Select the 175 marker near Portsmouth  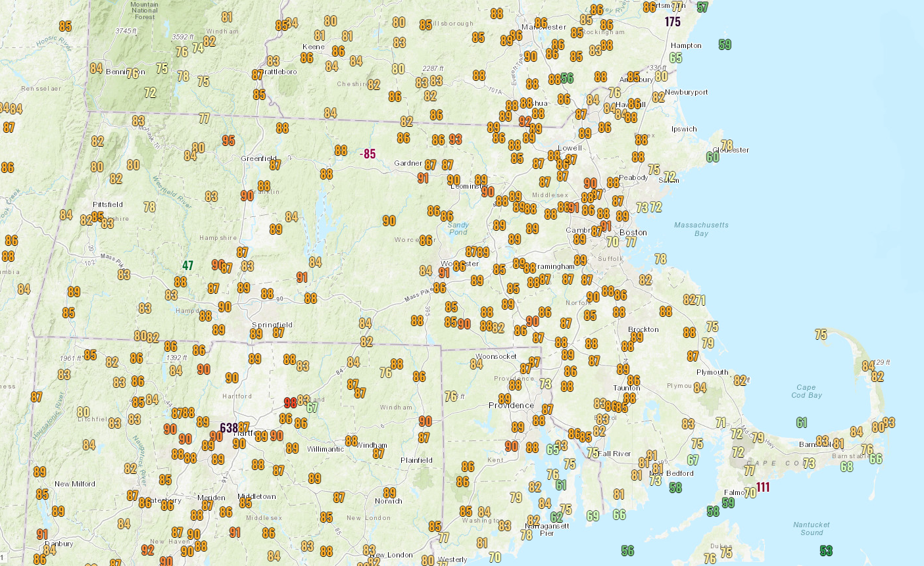672,22
